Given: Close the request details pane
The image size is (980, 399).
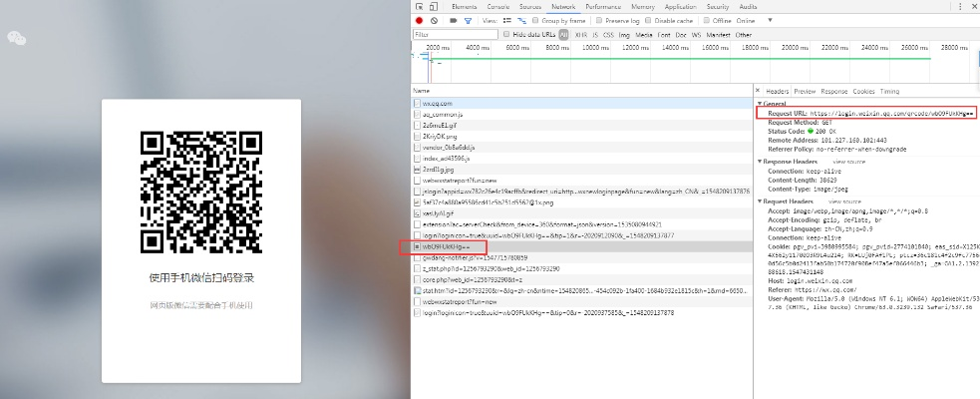Looking at the screenshot, I should point(758,91).
